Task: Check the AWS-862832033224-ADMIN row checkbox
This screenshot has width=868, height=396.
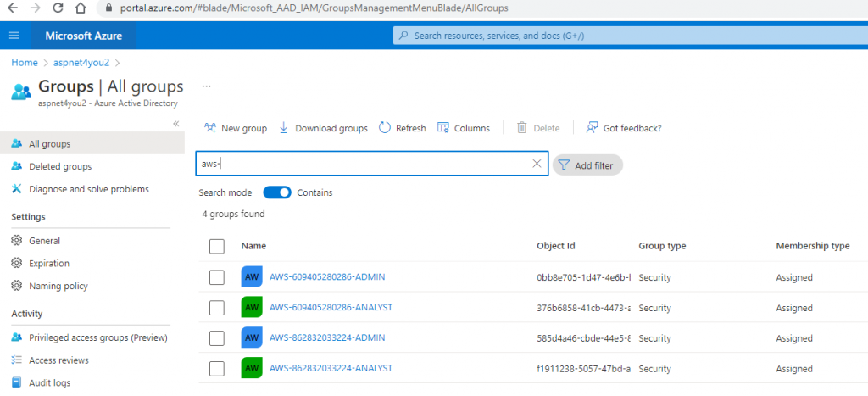Action: (x=217, y=337)
